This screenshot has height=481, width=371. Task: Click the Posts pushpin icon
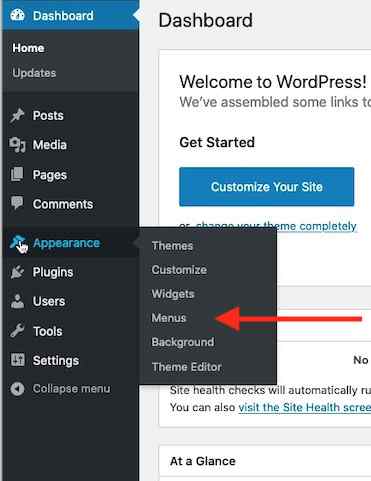pyautogui.click(x=17, y=116)
